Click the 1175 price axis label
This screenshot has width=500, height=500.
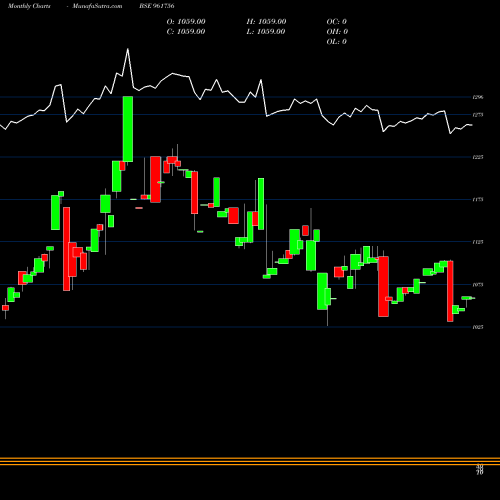coord(478,200)
